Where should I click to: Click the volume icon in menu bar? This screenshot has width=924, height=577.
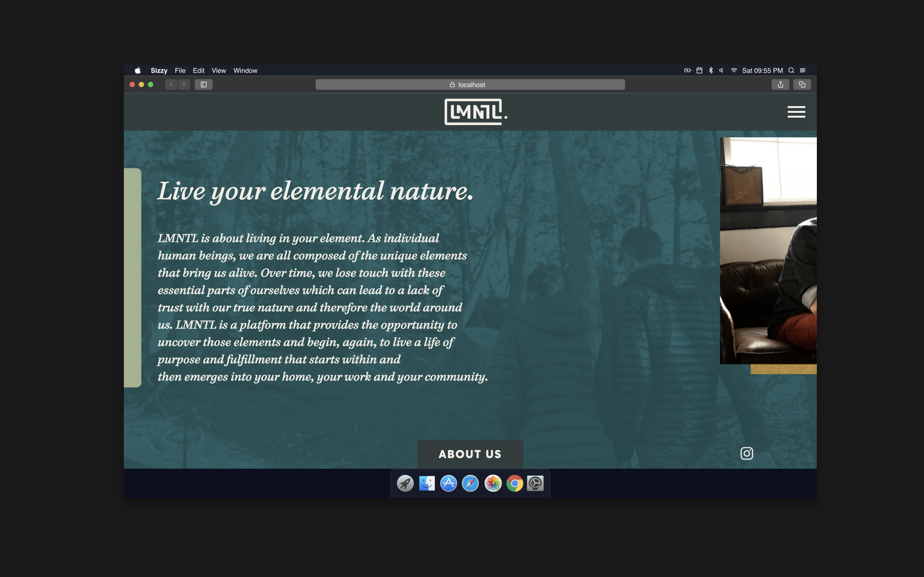721,71
